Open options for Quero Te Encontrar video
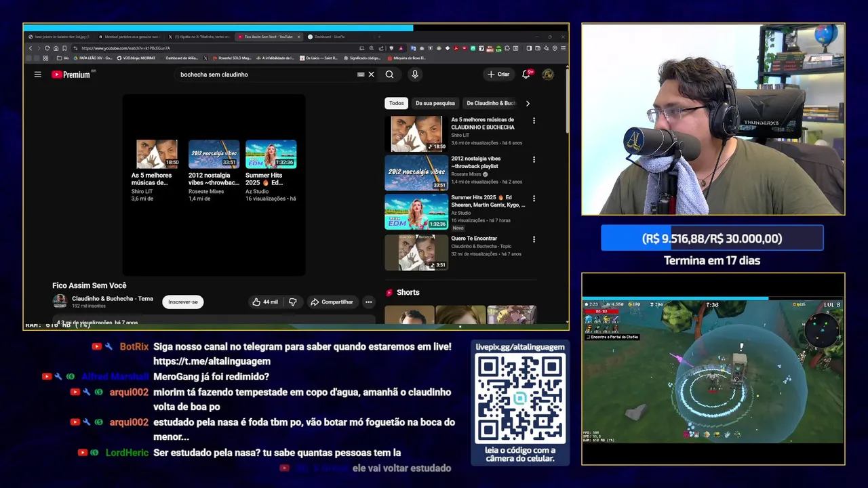This screenshot has height=488, width=868. point(534,239)
